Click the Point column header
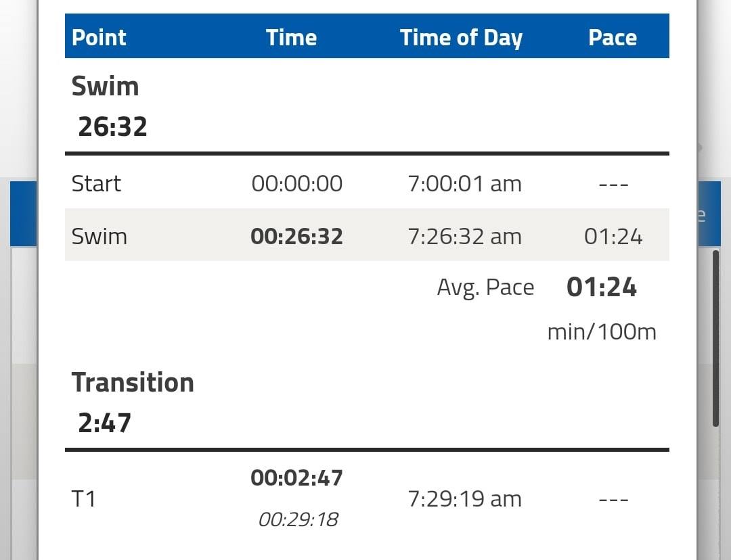 (x=99, y=37)
